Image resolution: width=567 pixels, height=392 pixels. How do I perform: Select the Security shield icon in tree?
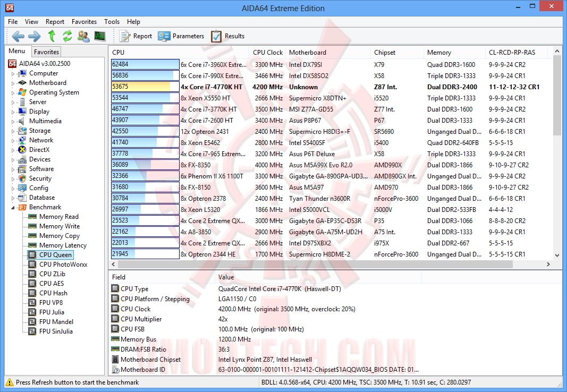(22, 178)
